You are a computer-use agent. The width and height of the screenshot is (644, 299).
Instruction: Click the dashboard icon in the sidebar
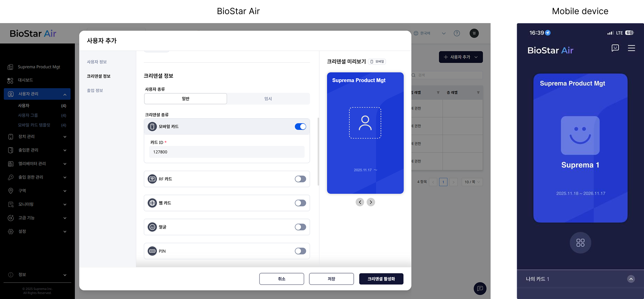(x=10, y=80)
